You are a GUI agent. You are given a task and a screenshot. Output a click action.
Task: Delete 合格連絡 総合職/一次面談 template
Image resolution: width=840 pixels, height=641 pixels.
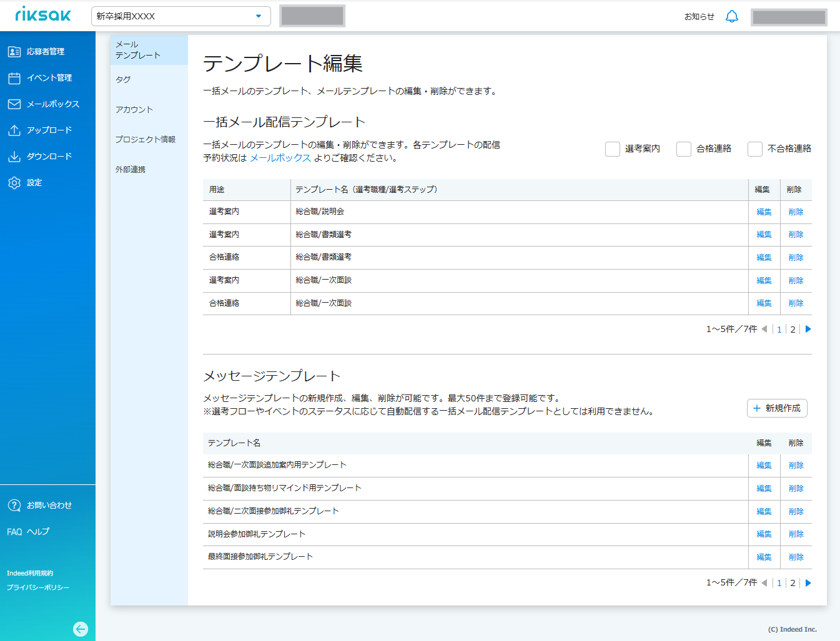[x=796, y=303]
